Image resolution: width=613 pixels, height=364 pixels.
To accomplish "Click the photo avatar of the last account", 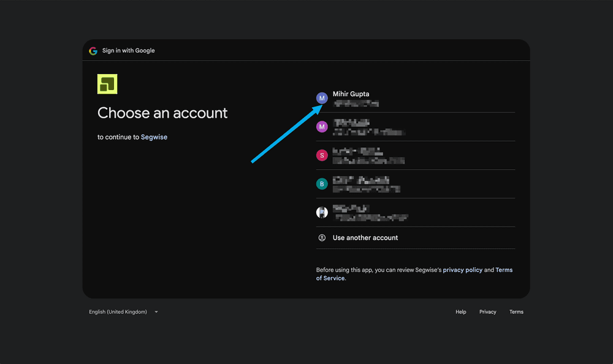I will pyautogui.click(x=322, y=212).
